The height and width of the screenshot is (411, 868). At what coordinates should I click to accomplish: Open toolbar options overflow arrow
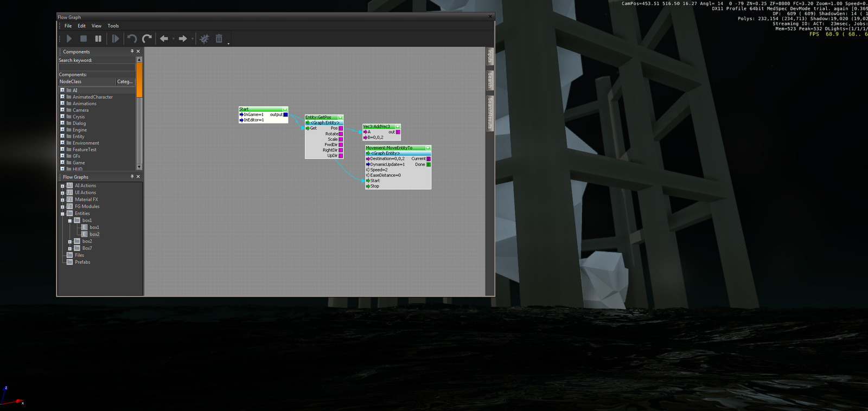click(228, 43)
